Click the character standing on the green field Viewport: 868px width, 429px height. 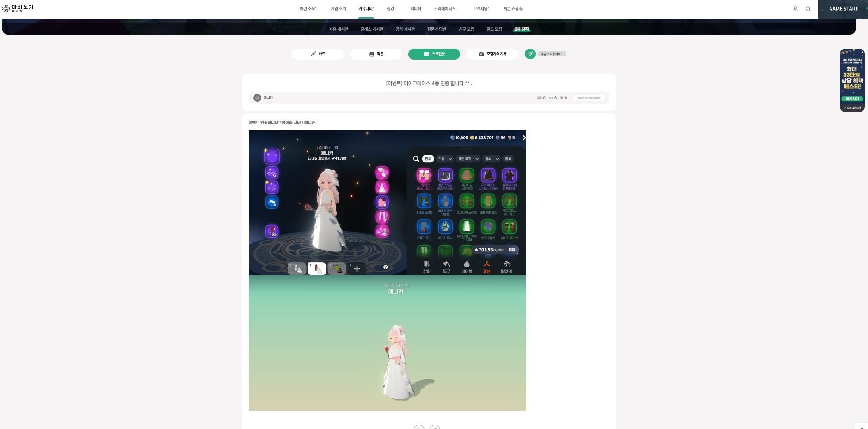coord(398,362)
